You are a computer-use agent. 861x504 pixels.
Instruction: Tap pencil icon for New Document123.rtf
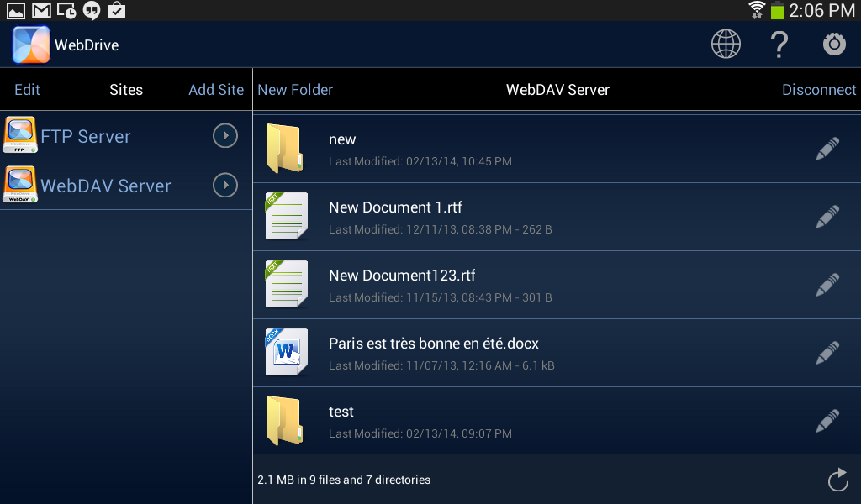click(x=827, y=285)
